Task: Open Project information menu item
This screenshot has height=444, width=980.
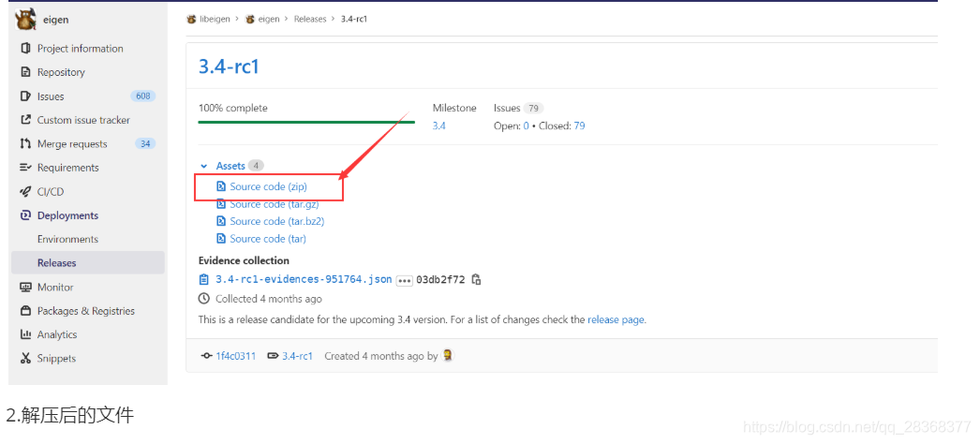Action: click(x=80, y=48)
